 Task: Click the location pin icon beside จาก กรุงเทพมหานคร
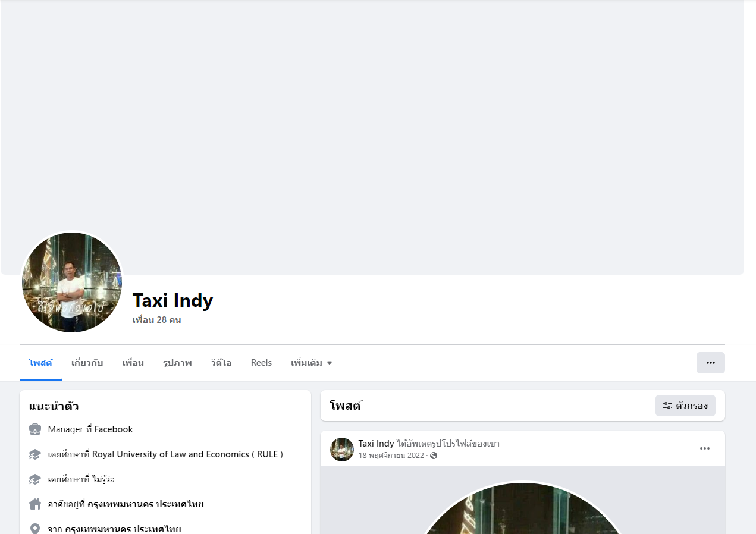point(35,529)
